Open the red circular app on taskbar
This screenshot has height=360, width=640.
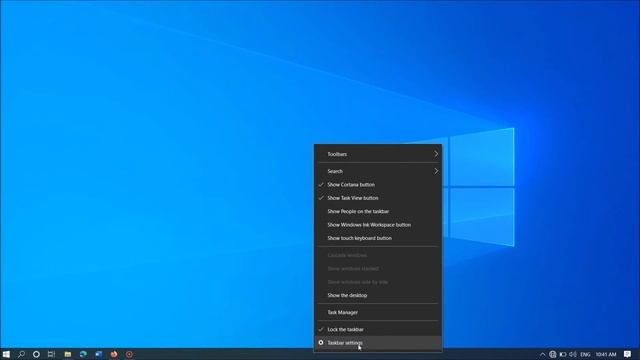click(x=129, y=354)
